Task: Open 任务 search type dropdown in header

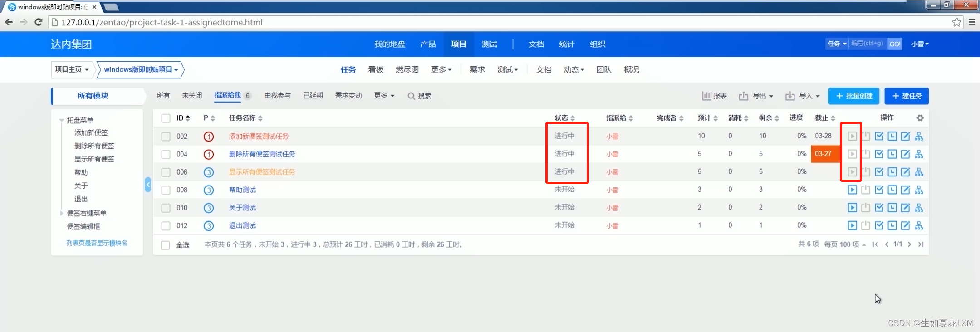Action: (x=837, y=44)
